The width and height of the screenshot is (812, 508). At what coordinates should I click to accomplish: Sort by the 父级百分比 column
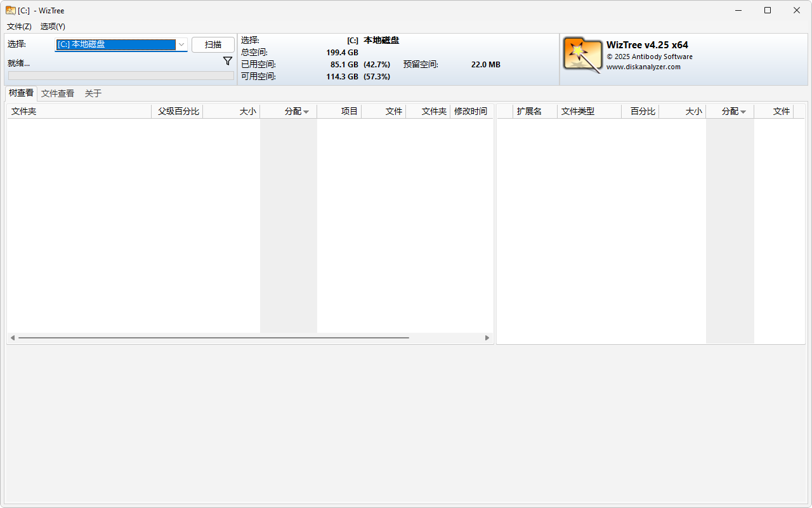(176, 111)
